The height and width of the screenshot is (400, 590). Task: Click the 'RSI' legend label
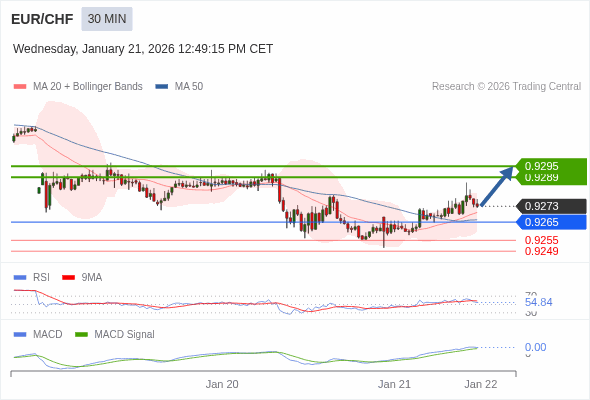pyautogui.click(x=41, y=278)
